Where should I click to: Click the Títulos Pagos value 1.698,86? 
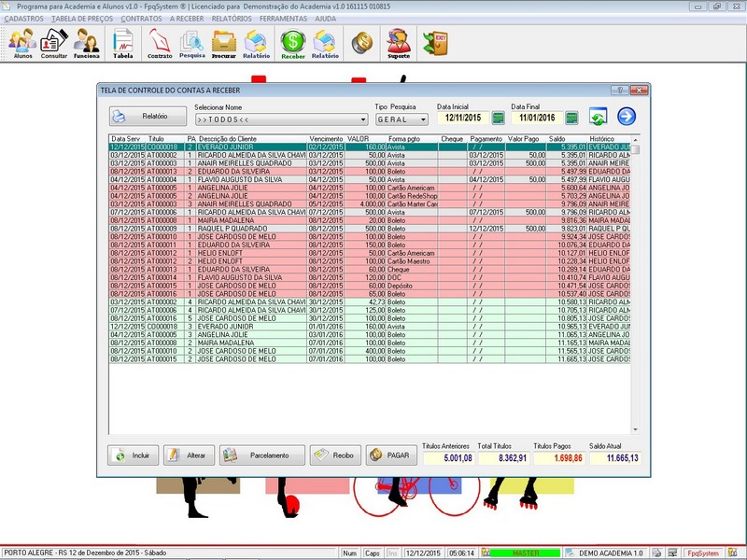click(559, 458)
